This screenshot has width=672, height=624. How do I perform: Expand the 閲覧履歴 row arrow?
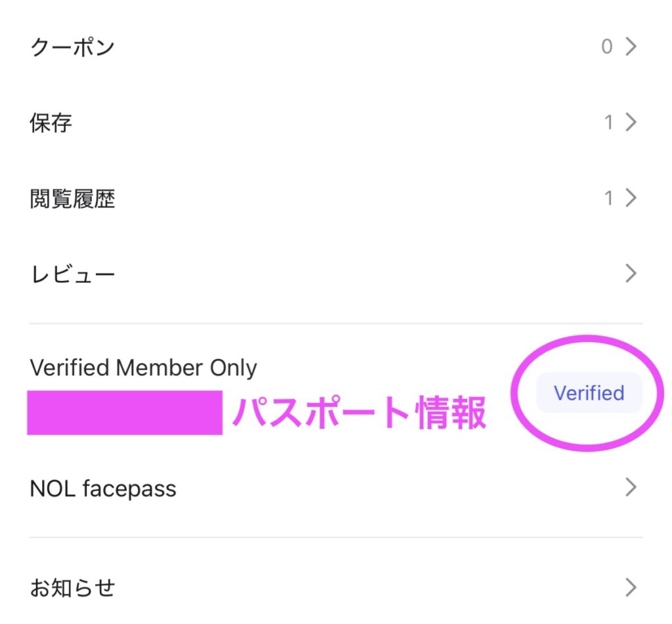(x=631, y=198)
